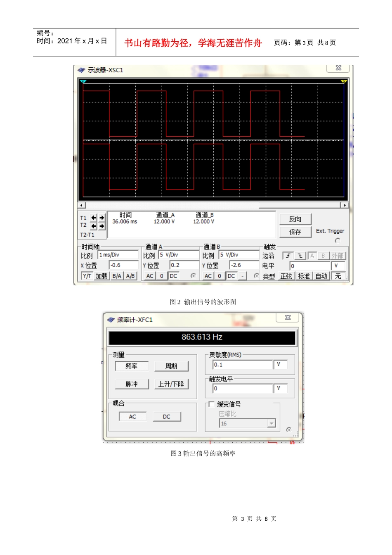Enable the 缓变信号 slow change signal checkbox
This screenshot has height=555, width=392.
click(x=212, y=404)
